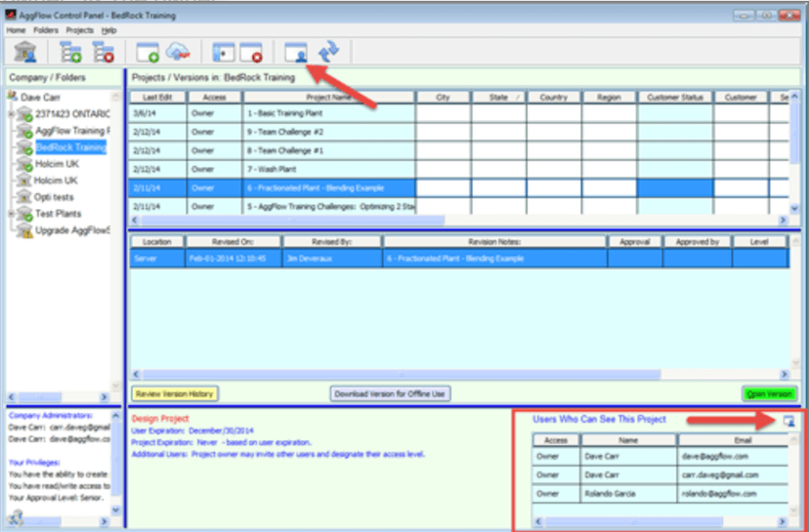Image resolution: width=809 pixels, height=532 pixels.
Task: Click the company bank icon in toolbar
Action: 26,51
